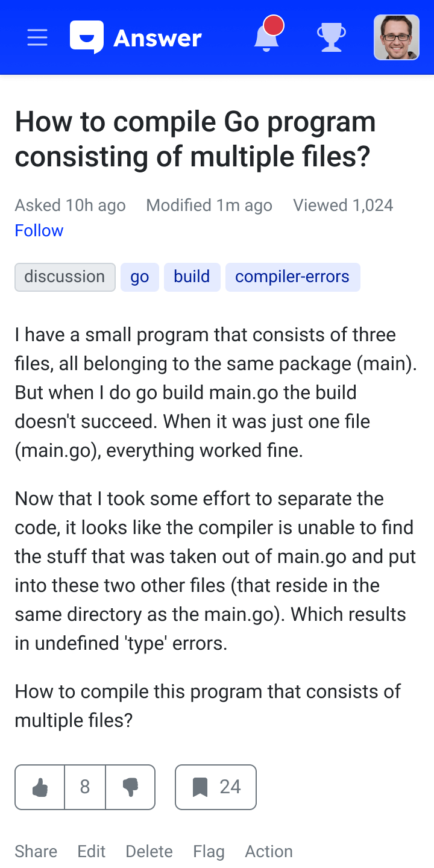The image size is (434, 868).
Task: Follow this question
Action: coord(39,231)
